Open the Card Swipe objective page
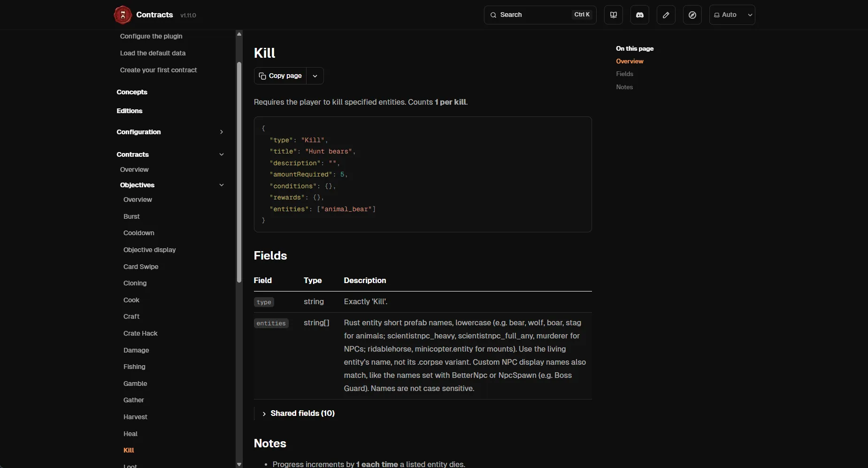868x468 pixels. coord(141,267)
